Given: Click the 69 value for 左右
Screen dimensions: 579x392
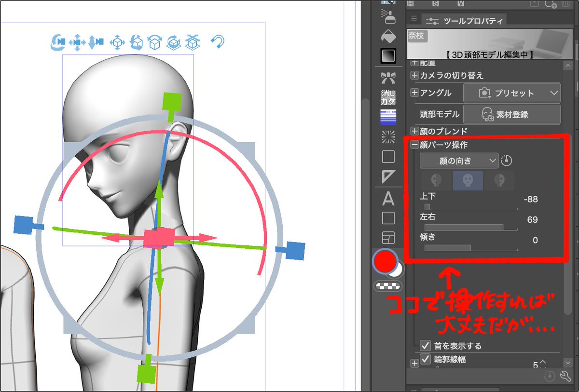Looking at the screenshot, I should tap(533, 220).
